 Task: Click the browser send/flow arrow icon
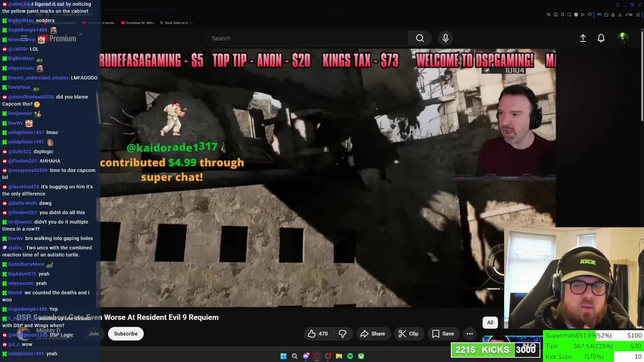click(x=583, y=15)
